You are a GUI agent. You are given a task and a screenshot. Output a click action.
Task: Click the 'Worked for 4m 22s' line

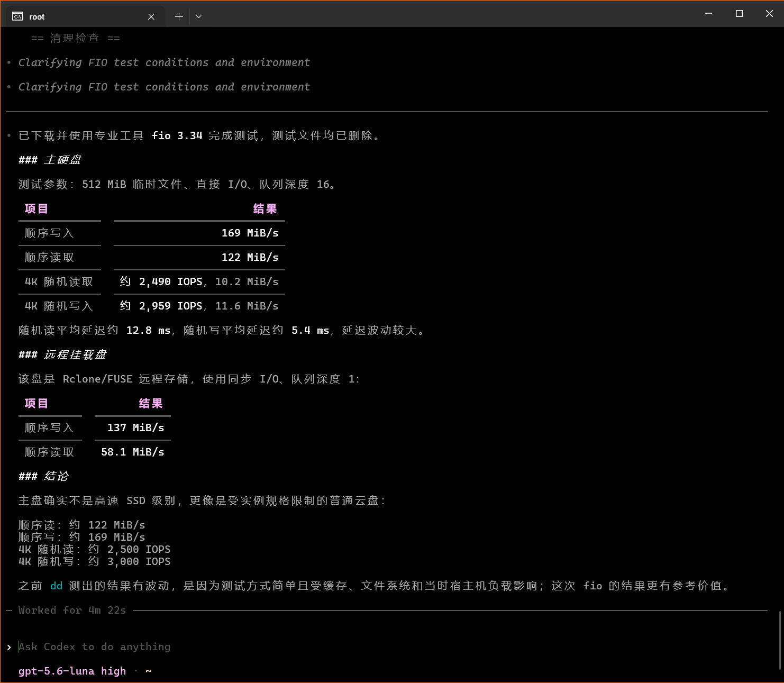[72, 610]
